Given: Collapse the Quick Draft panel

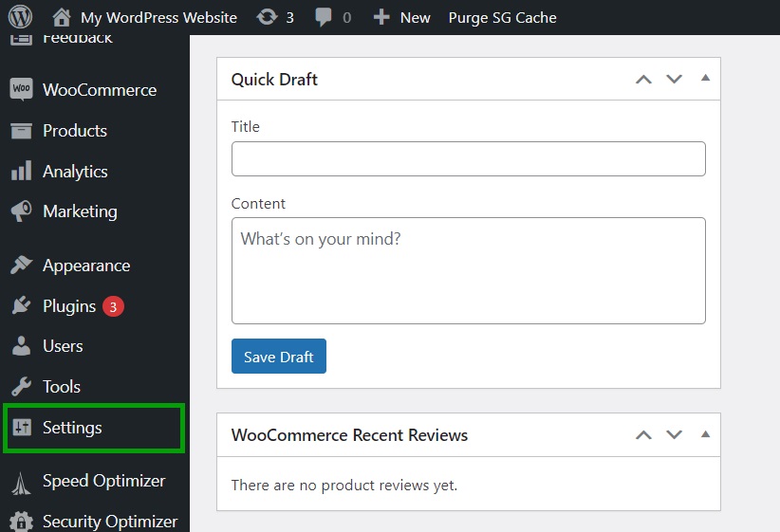Looking at the screenshot, I should (705, 78).
